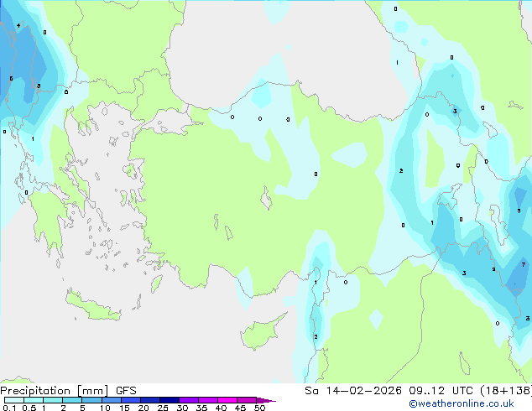Click the '45' legend scale label
Image resolution: width=532 pixels, height=411 pixels.
point(240,408)
